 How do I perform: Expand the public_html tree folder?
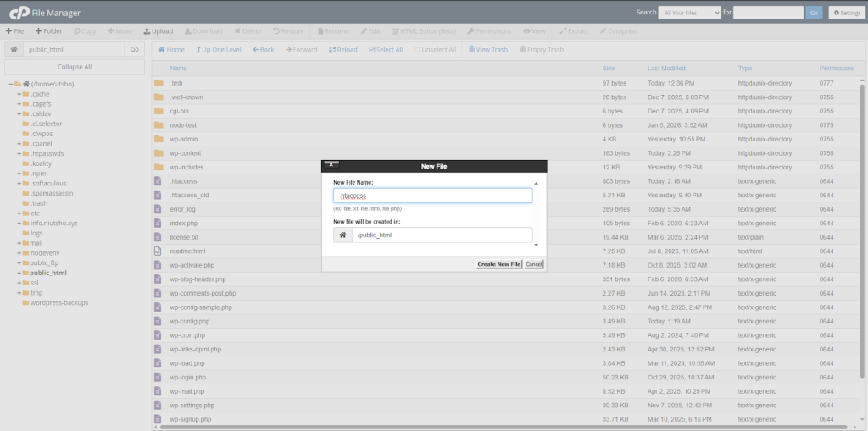19,273
